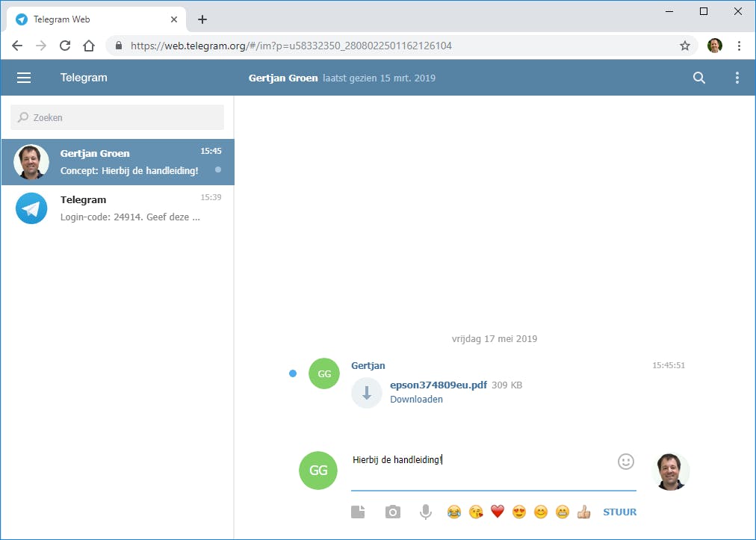
Task: Maximize the browser window
Action: pos(704,11)
